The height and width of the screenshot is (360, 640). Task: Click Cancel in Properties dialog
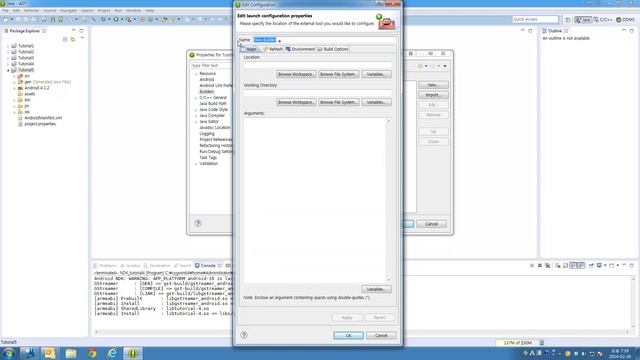pyautogui.click(x=431, y=224)
